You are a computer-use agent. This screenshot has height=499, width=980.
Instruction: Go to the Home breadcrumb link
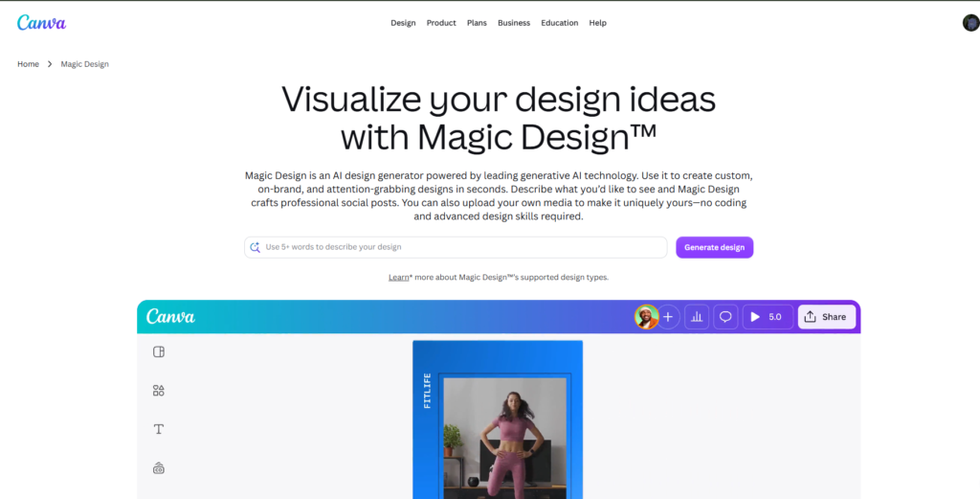[28, 64]
